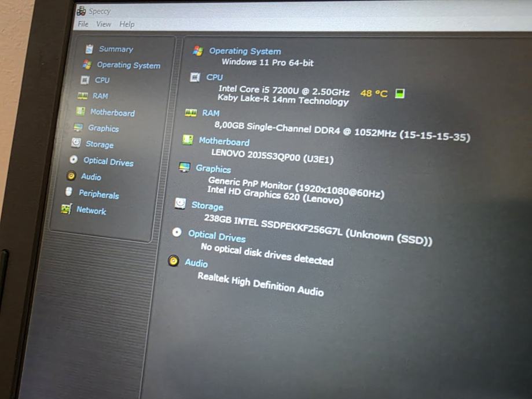Image resolution: width=532 pixels, height=399 pixels.
Task: Open Peripherals section in sidebar
Action: pyautogui.click(x=99, y=194)
